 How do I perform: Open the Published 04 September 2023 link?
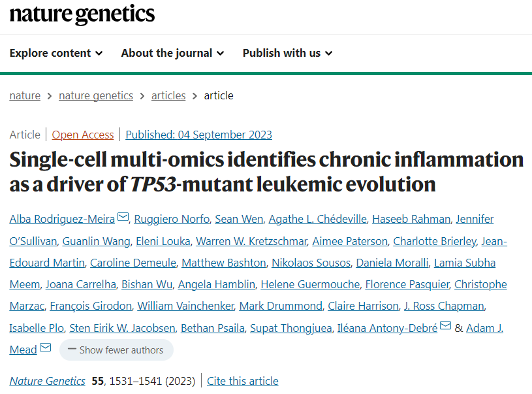pos(198,135)
